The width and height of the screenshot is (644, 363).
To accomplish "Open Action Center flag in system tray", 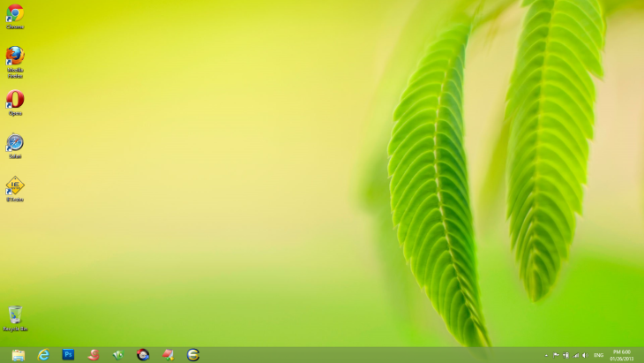I will coord(556,355).
